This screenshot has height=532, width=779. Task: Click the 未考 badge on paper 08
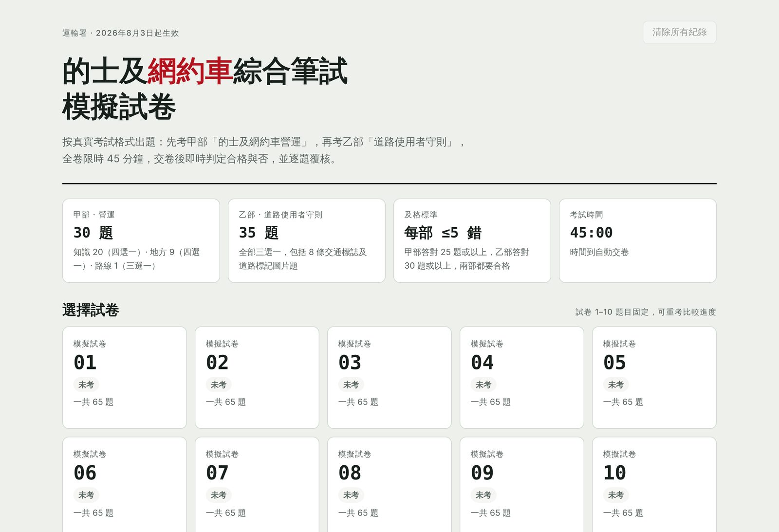click(x=351, y=495)
